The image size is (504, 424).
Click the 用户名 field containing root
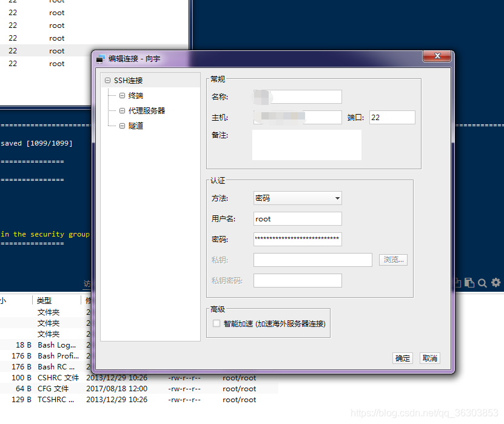click(297, 219)
